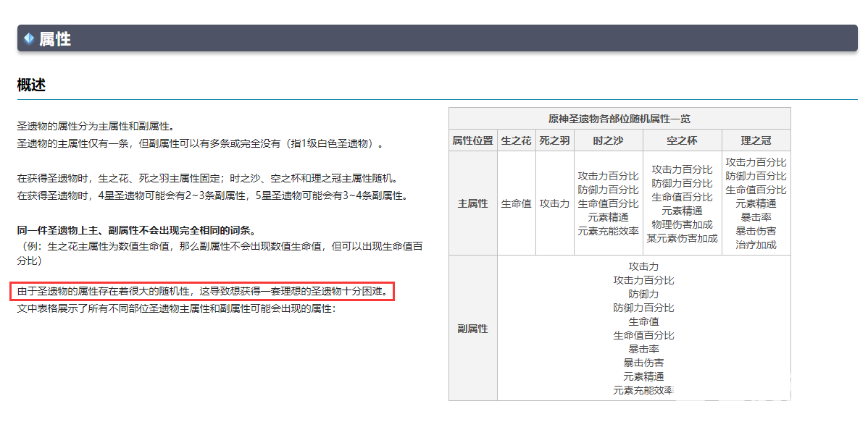This screenshot has height=422, width=868.
Task: Click the 属性 section header title
Action: 55,38
